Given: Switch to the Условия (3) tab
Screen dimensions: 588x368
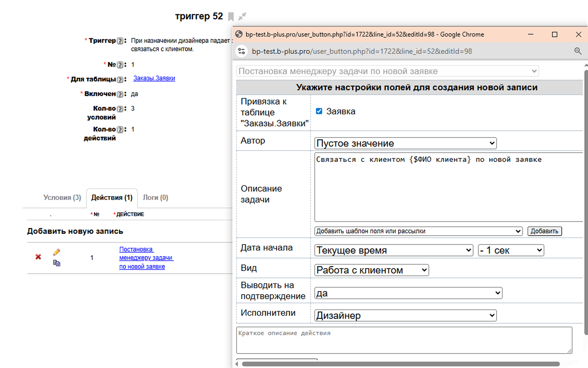Looking at the screenshot, I should pyautogui.click(x=62, y=197).
